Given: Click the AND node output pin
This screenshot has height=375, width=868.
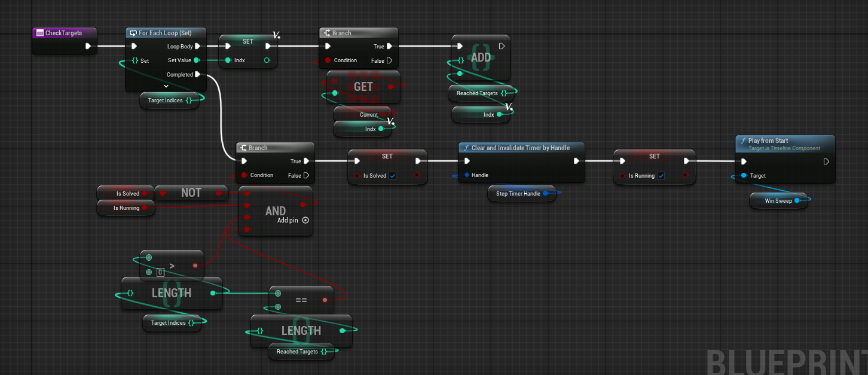Looking at the screenshot, I should [303, 205].
